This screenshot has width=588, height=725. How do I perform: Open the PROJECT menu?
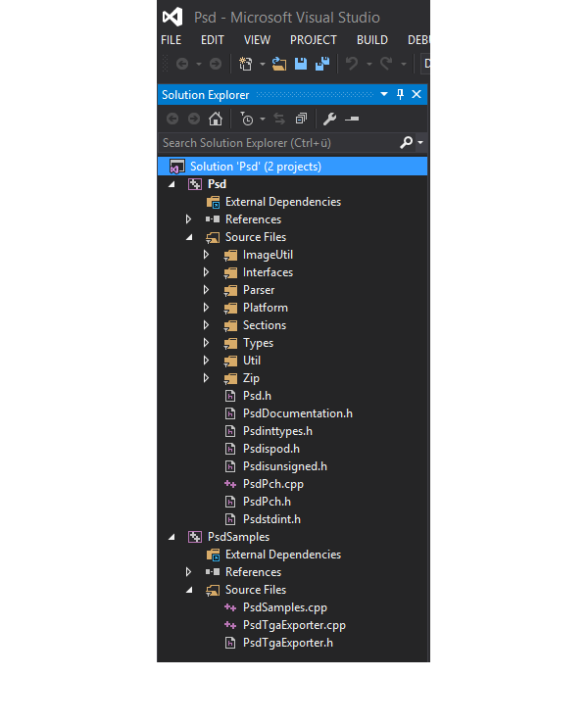[314, 40]
